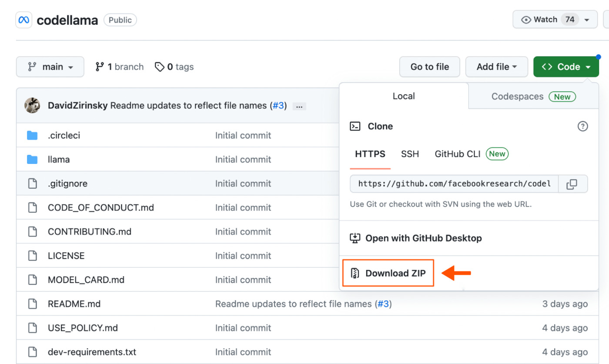Open the main branch dropdown

pos(50,67)
